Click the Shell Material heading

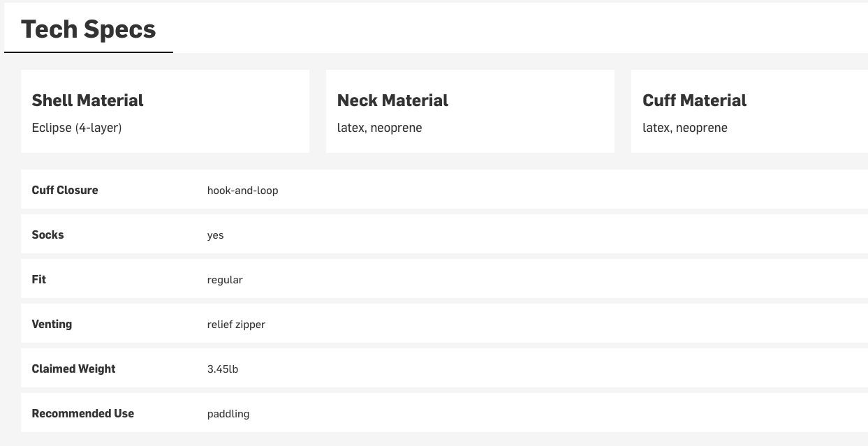[x=87, y=101]
